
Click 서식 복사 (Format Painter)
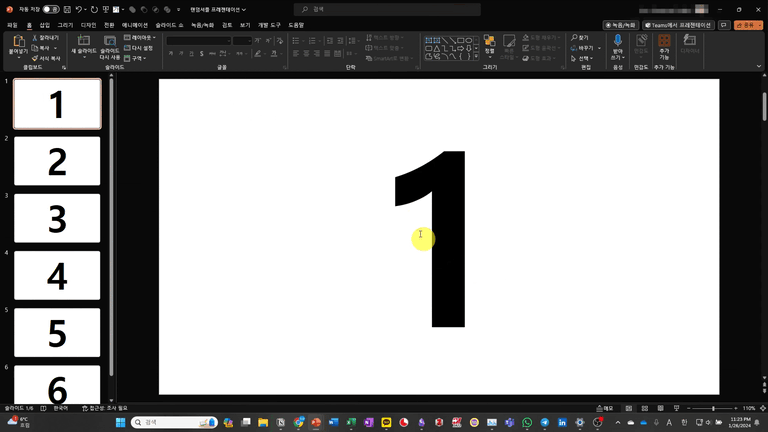click(46, 58)
